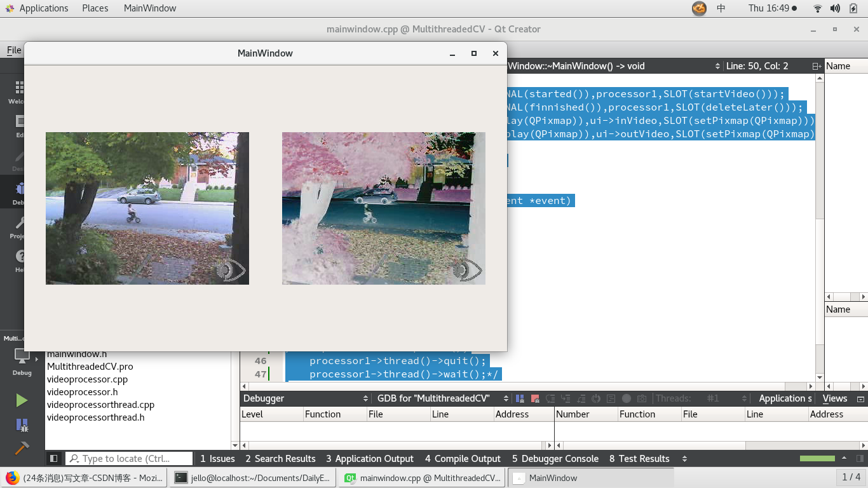Open Help mode in the sidebar
The image size is (868, 488).
(21, 259)
